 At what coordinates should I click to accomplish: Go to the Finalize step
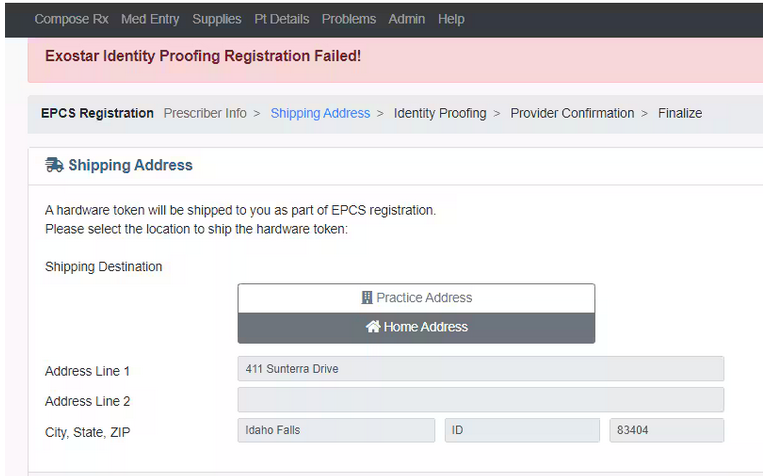click(x=680, y=113)
